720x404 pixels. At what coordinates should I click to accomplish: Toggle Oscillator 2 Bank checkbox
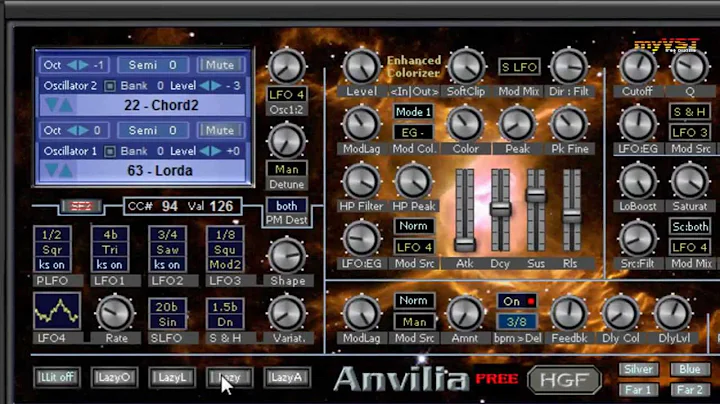pyautogui.click(x=110, y=86)
